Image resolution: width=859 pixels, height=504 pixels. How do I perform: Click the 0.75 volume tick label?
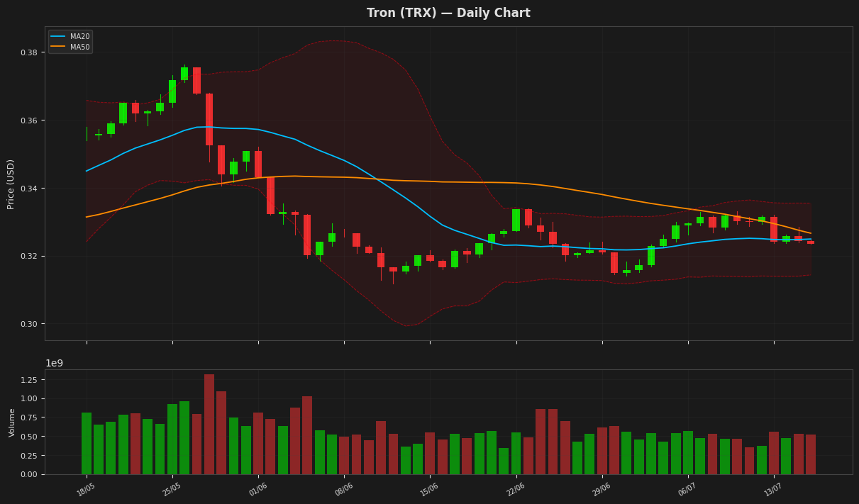29,418
